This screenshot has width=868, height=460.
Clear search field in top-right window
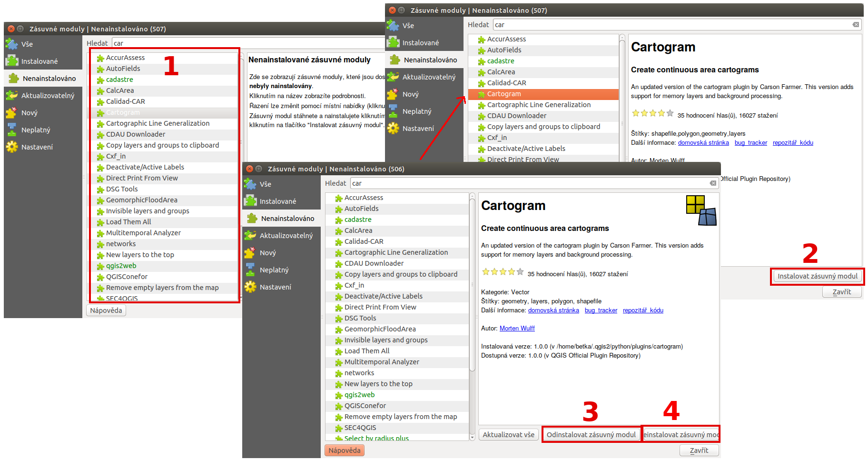click(856, 25)
